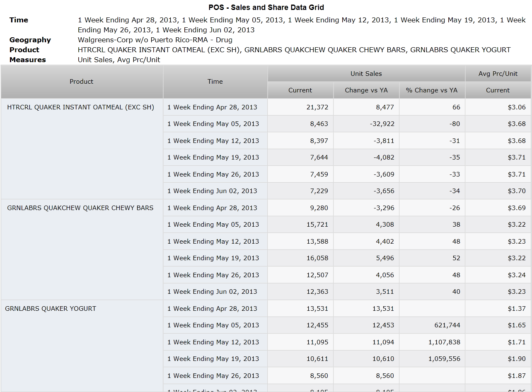The height and width of the screenshot is (392, 532).
Task: Select the -3,656 change vs YA cell
Action: pos(366,191)
